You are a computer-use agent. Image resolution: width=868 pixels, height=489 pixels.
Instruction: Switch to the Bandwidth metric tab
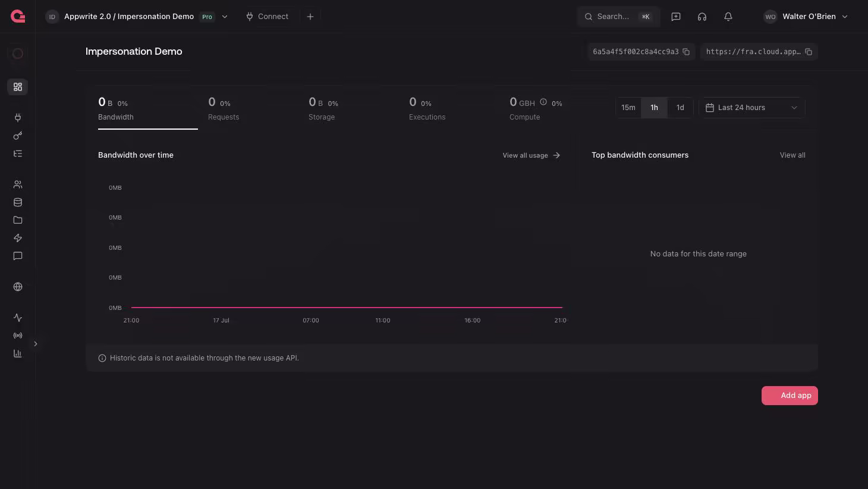click(x=147, y=109)
